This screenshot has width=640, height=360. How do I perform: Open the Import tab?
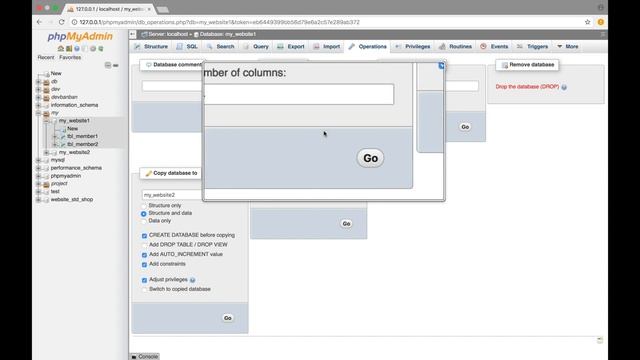pyautogui.click(x=327, y=47)
